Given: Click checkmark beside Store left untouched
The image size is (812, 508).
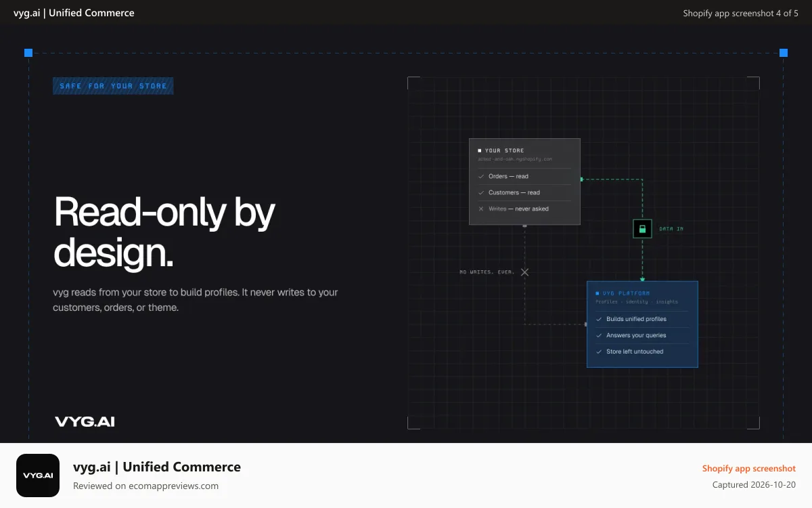Looking at the screenshot, I should pos(599,352).
